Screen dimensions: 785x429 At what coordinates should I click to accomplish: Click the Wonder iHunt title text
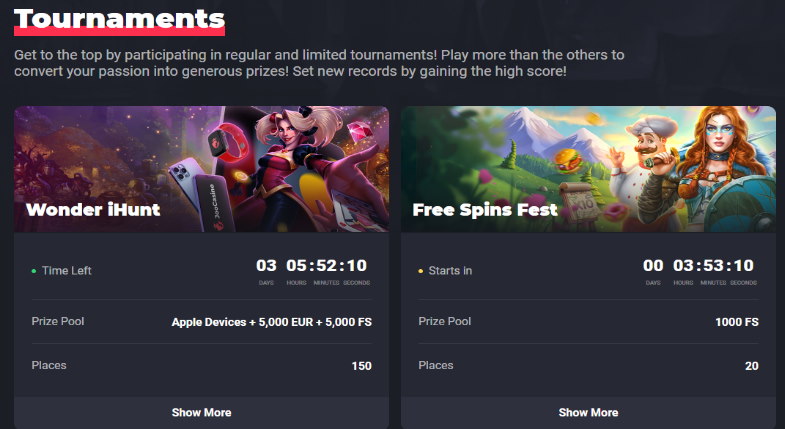pos(93,209)
